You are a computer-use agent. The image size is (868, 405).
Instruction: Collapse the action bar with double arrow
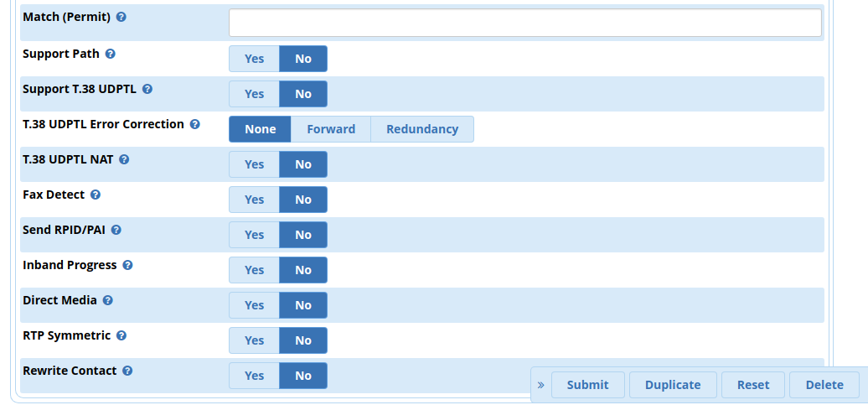[540, 385]
